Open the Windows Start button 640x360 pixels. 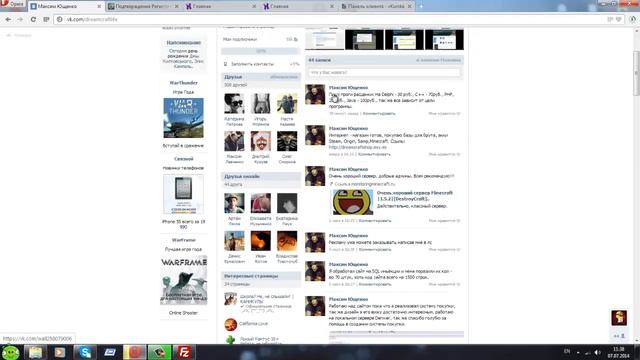tap(10, 352)
